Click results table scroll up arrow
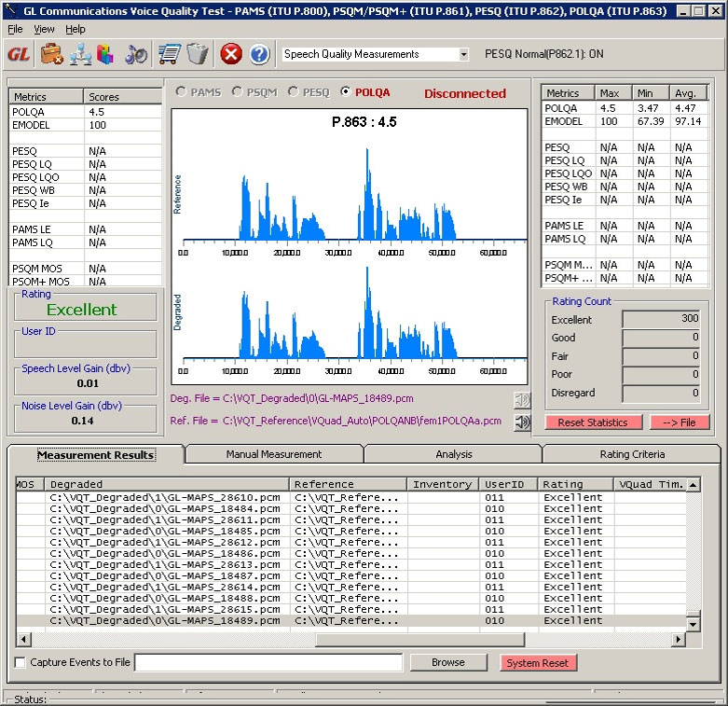Screen dimensions: 728x706 click(694, 485)
